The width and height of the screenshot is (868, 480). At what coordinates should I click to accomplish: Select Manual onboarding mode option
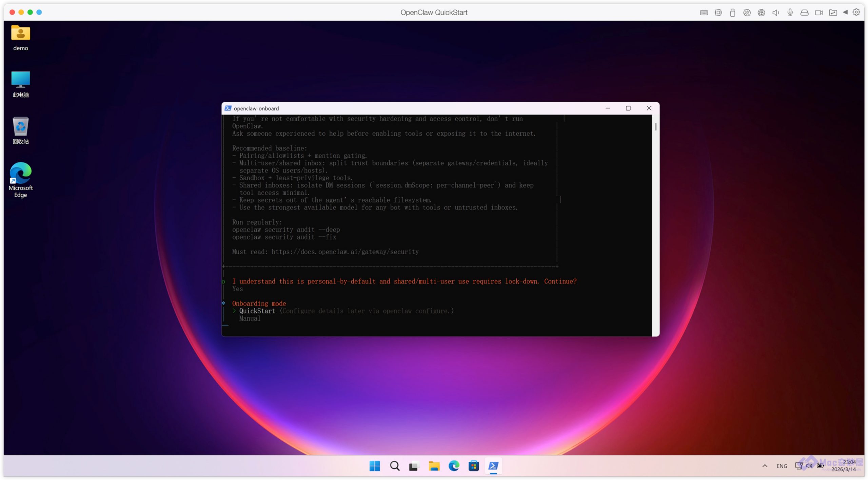(250, 318)
